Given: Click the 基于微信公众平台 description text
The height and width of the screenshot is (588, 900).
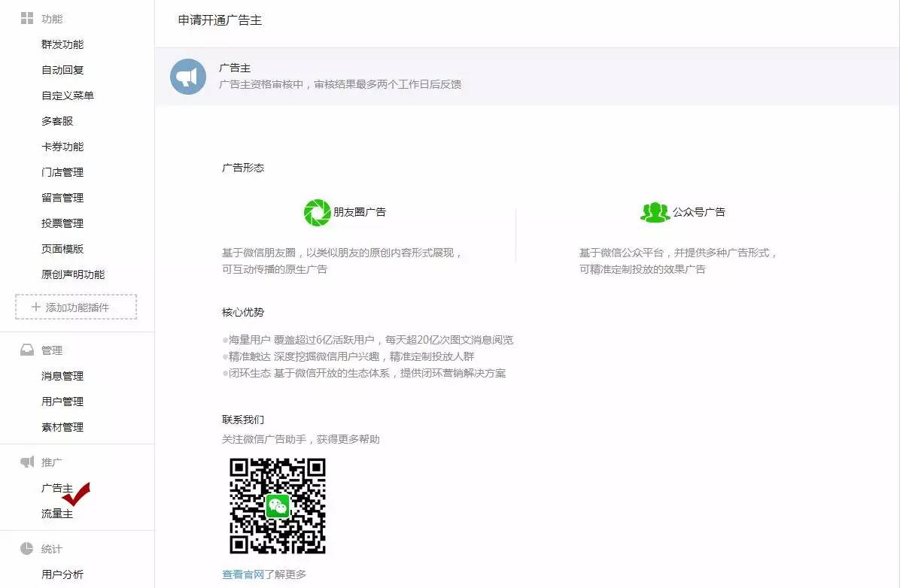Looking at the screenshot, I should click(678, 260).
